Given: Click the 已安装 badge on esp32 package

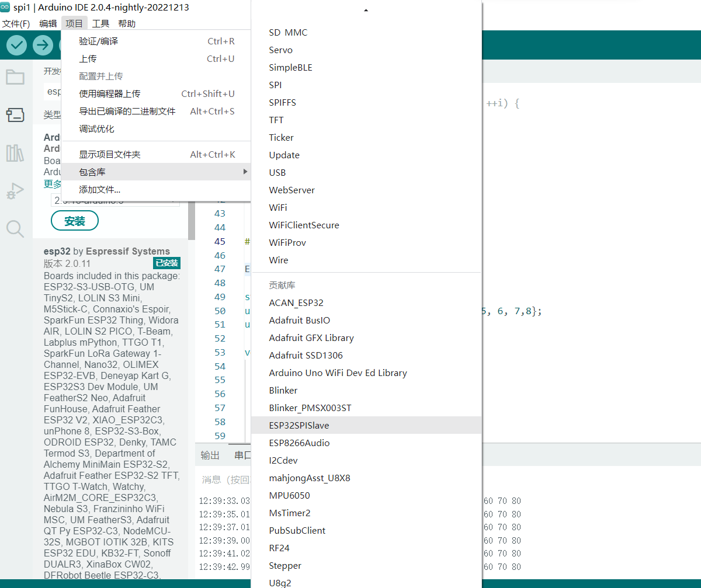Looking at the screenshot, I should (x=166, y=263).
